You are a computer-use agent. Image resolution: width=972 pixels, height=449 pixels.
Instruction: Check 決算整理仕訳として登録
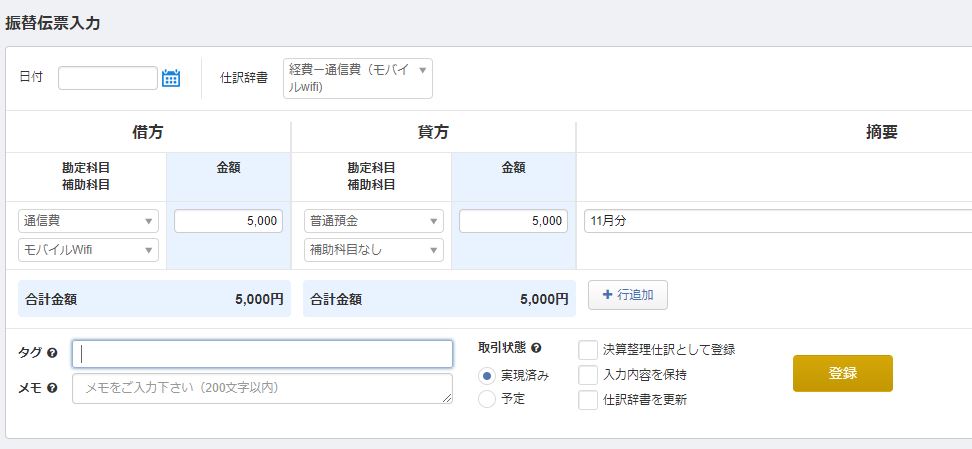point(588,349)
